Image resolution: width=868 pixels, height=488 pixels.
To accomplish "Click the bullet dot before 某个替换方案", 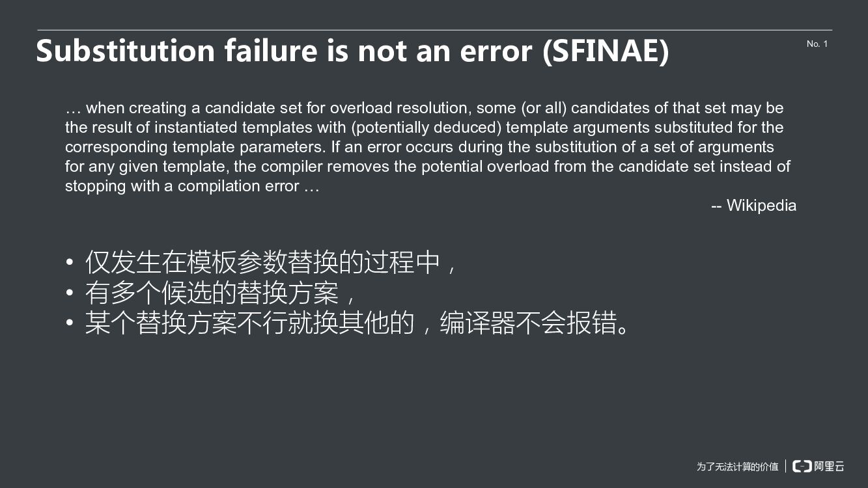I will pyautogui.click(x=70, y=323).
